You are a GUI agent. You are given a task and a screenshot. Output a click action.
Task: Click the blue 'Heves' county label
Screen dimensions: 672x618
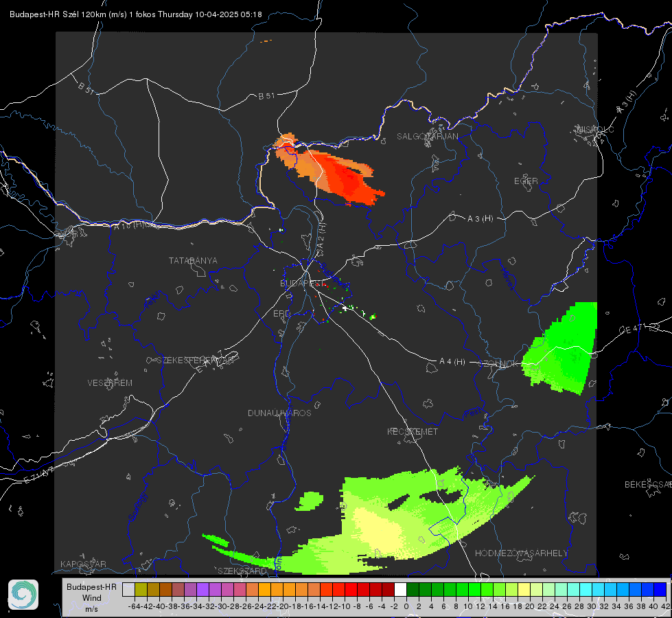[507, 279]
